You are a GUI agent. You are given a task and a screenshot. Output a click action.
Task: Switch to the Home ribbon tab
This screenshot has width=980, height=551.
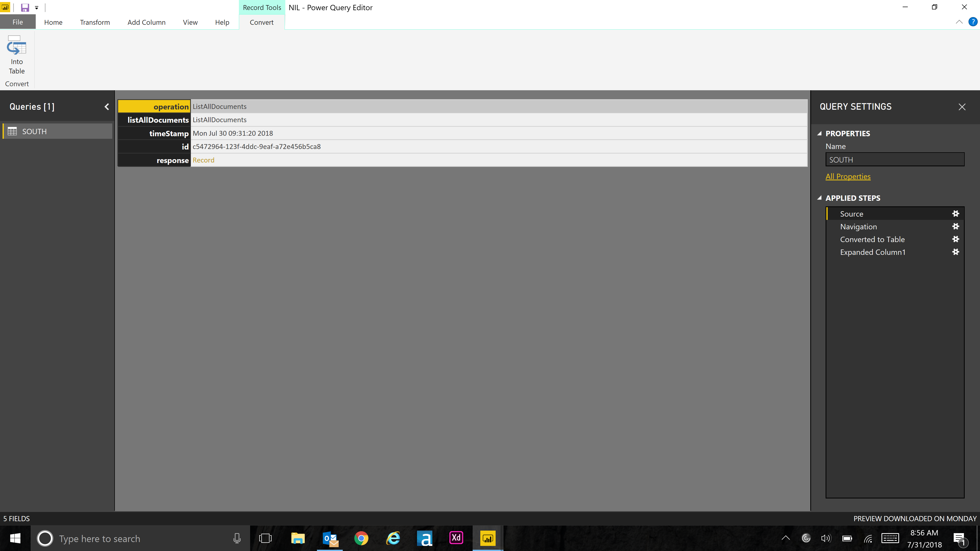(53, 22)
